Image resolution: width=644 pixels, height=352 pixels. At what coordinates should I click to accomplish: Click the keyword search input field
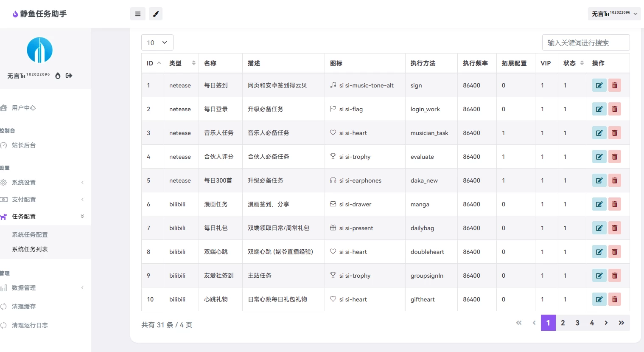585,42
